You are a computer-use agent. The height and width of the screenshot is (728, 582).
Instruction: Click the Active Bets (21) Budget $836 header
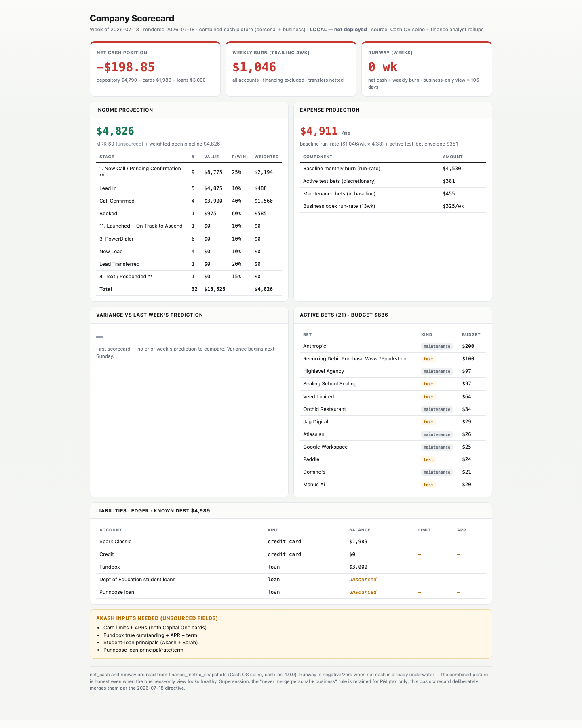tap(344, 315)
